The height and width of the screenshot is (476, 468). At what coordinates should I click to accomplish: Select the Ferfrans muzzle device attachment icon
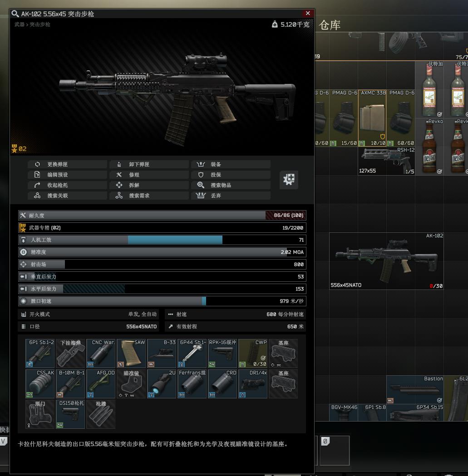pos(192,384)
